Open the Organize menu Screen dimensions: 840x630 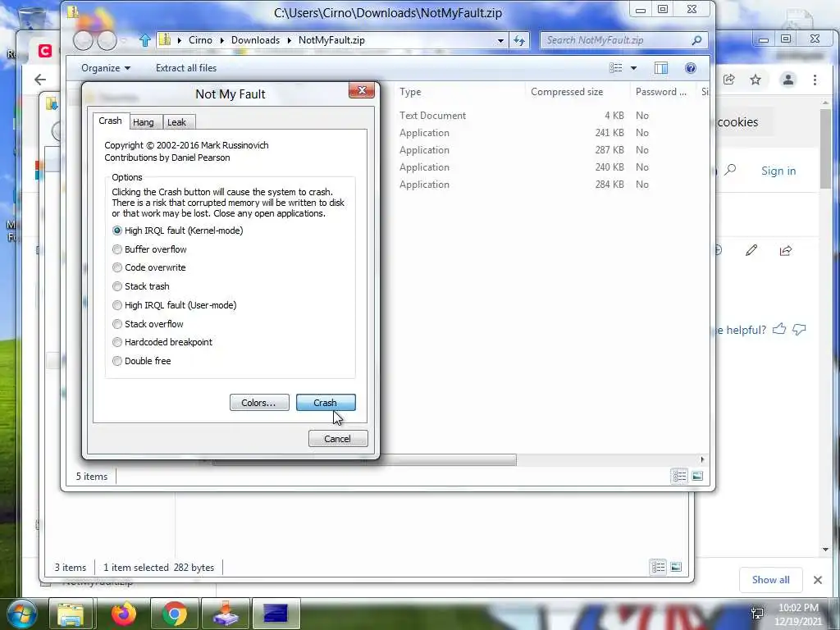pos(106,68)
